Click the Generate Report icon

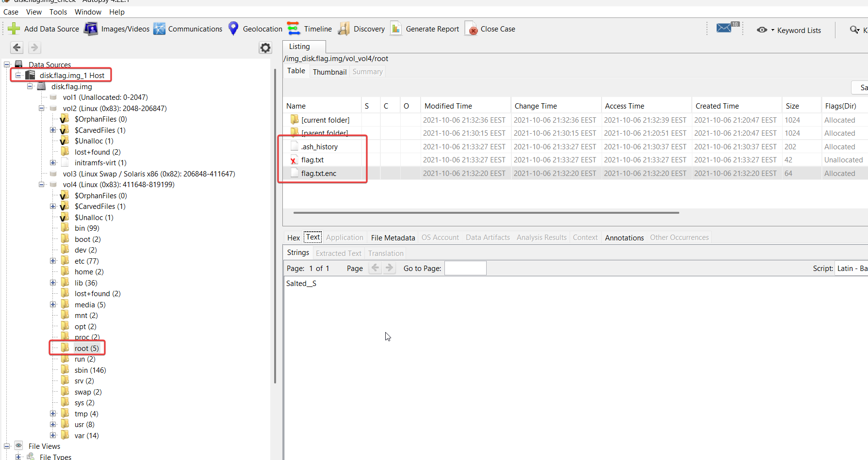click(x=396, y=29)
